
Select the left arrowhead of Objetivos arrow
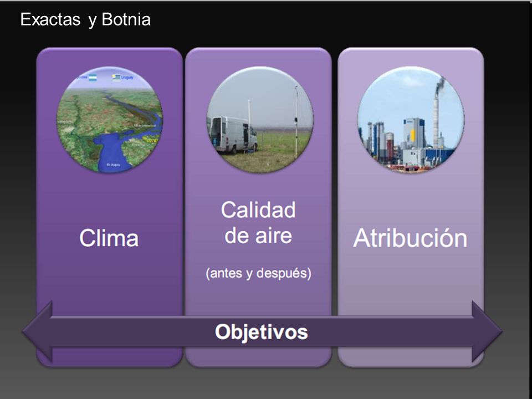coord(37,331)
